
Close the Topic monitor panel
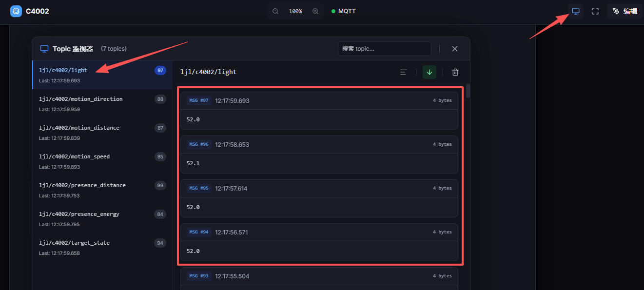click(x=455, y=49)
